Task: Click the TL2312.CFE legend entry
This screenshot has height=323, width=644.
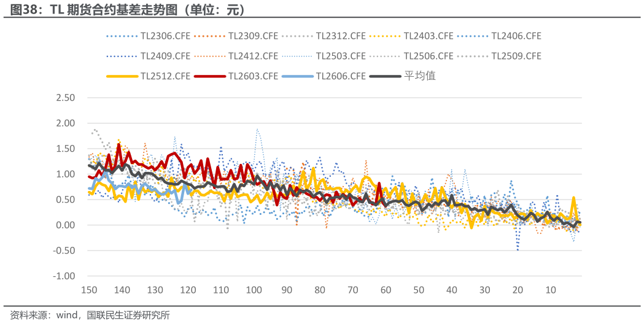Action: pyautogui.click(x=341, y=36)
